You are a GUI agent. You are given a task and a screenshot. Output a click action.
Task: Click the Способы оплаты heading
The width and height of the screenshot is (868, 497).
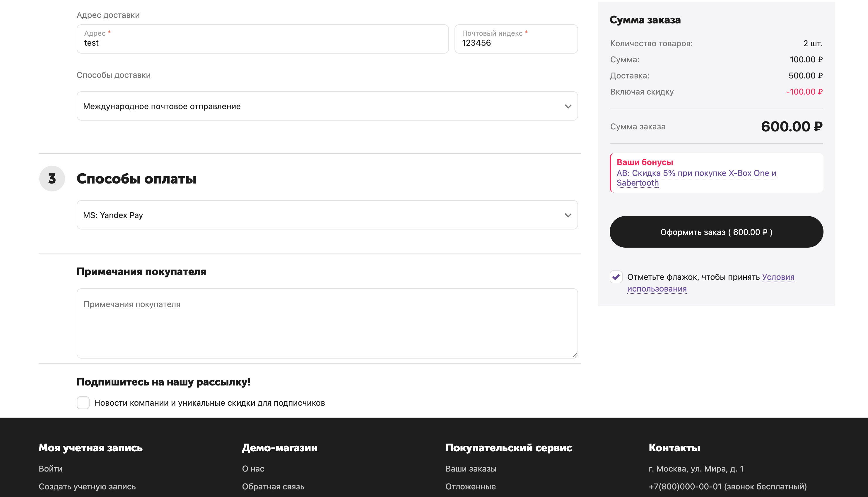(136, 179)
